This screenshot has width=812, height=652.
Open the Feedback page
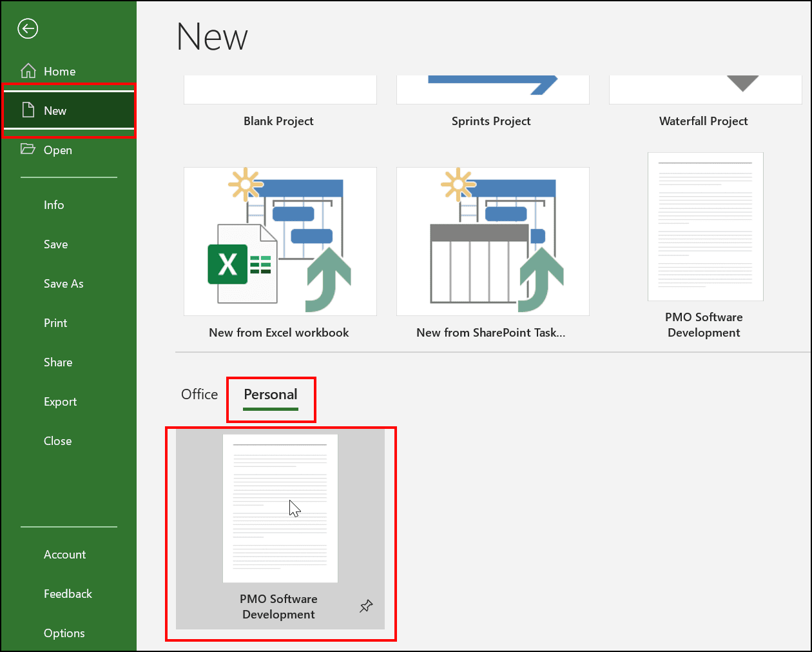(x=68, y=594)
